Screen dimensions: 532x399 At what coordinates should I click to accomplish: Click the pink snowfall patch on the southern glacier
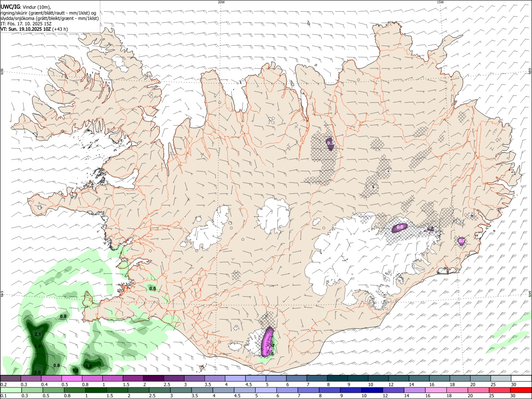point(267,342)
